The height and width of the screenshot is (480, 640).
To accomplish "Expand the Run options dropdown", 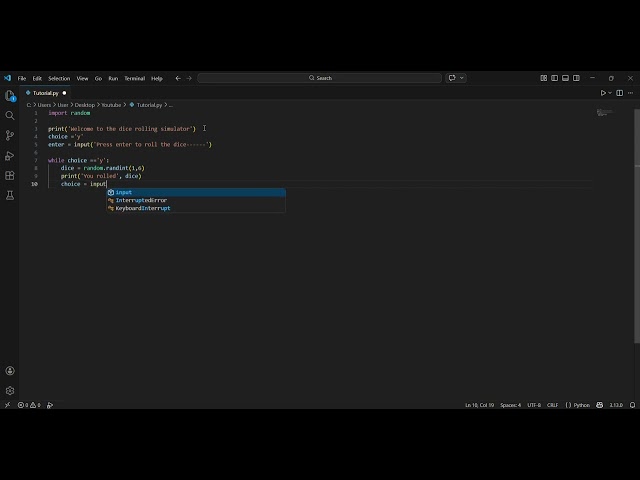I will [610, 93].
